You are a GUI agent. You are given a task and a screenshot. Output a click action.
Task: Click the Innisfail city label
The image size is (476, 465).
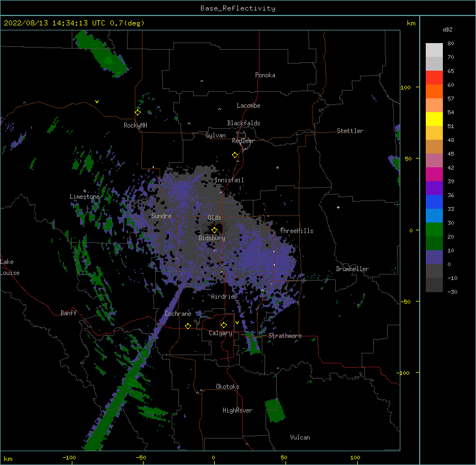pos(229,180)
